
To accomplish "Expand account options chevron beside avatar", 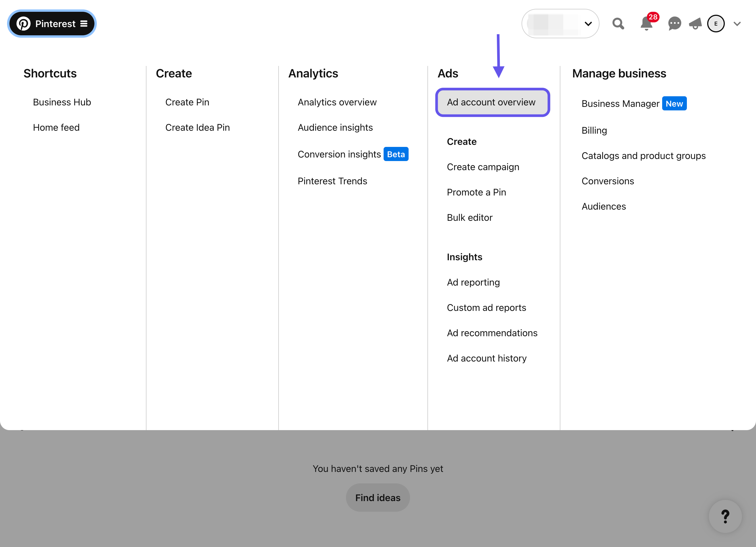I will click(737, 24).
